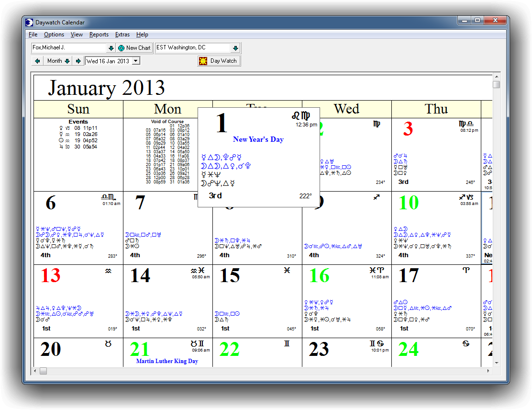The height and width of the screenshot is (410, 532).
Task: Expand the EST Washington, DC location dropdown
Action: click(235, 48)
